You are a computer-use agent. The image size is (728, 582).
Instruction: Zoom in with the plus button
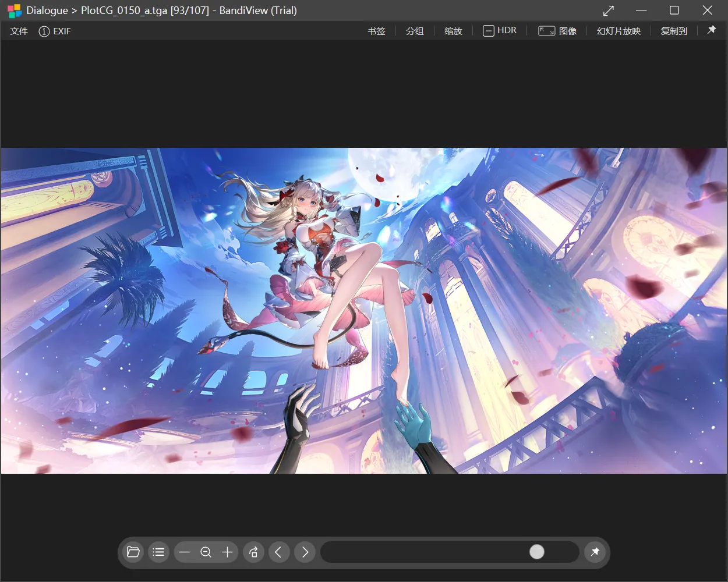(x=227, y=552)
